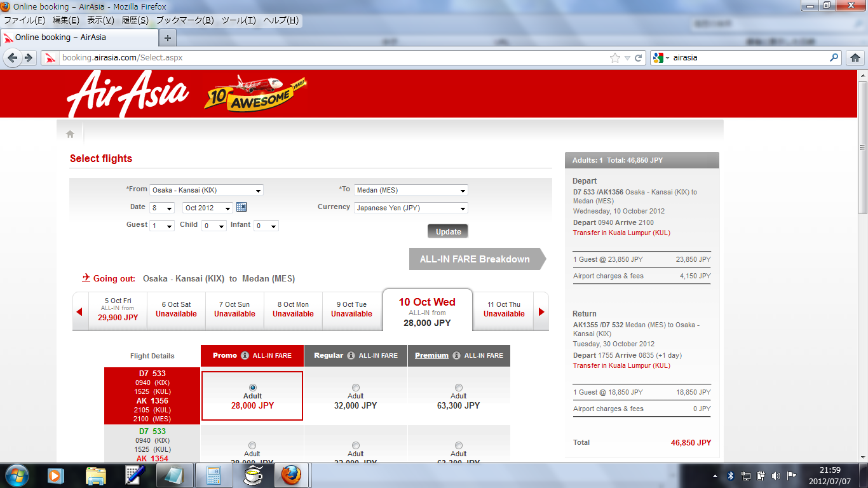Click the AirAsia home icon
This screenshot has width=868, height=488.
click(70, 134)
